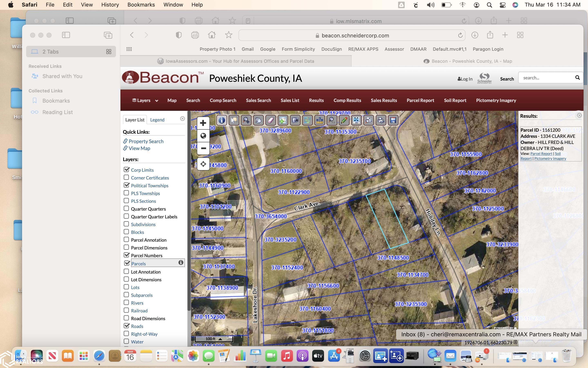
Task: Enable the PLS Sections layer
Action: [126, 201]
